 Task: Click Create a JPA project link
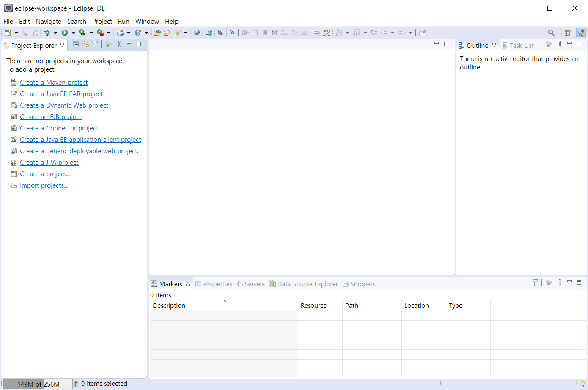click(x=49, y=163)
